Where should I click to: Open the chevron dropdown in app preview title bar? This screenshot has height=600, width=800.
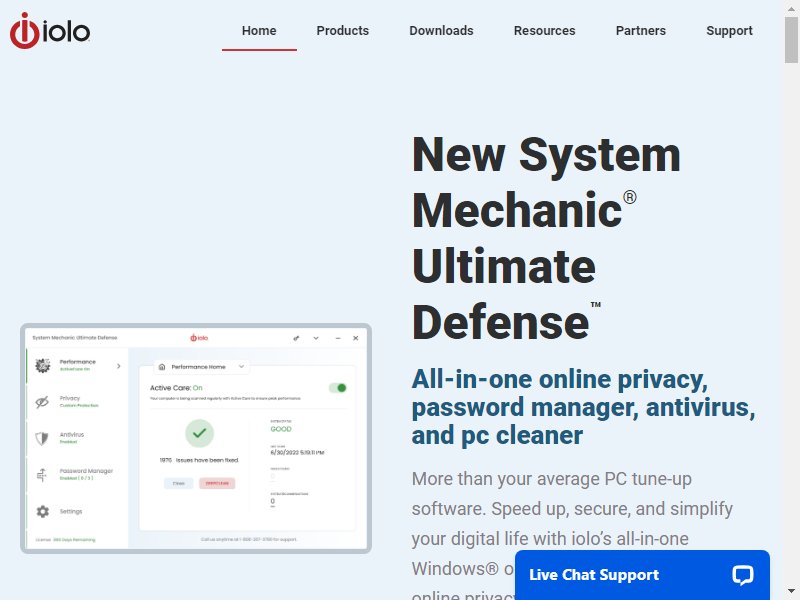point(316,338)
